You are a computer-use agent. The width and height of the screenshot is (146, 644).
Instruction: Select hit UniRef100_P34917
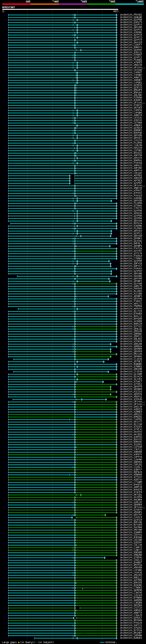pos(131,301)
